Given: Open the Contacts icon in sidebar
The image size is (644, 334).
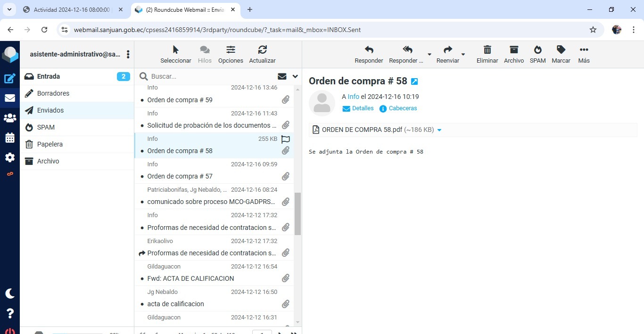Looking at the screenshot, I should (10, 118).
